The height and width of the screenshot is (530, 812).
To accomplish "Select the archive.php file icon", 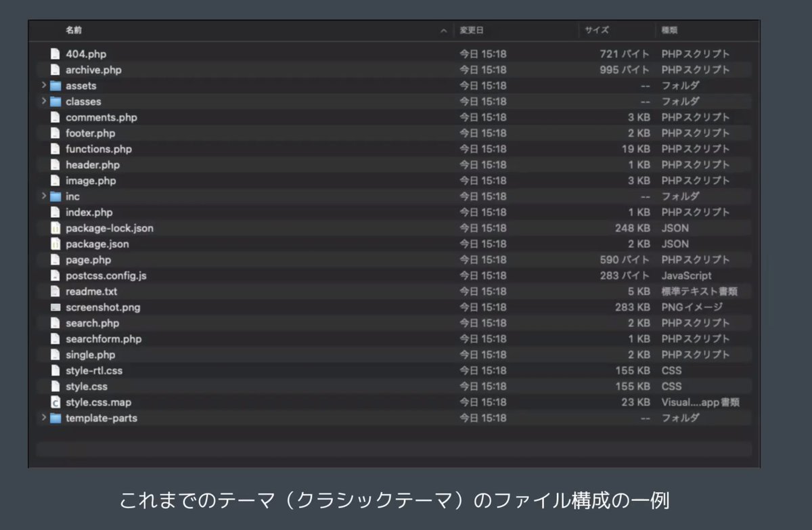I will click(x=55, y=70).
